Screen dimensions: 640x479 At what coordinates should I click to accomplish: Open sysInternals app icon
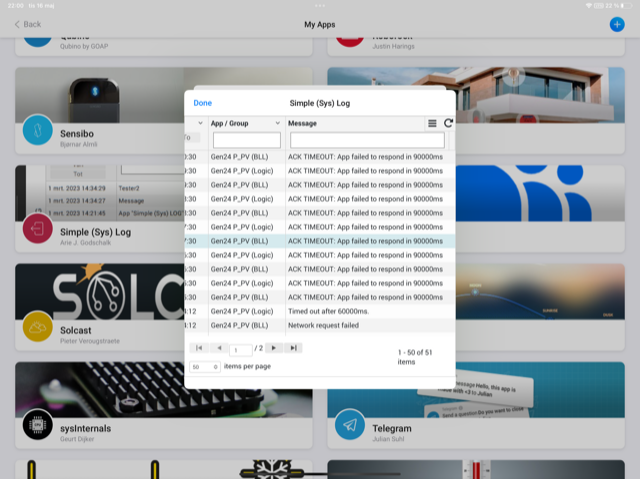[x=38, y=425]
